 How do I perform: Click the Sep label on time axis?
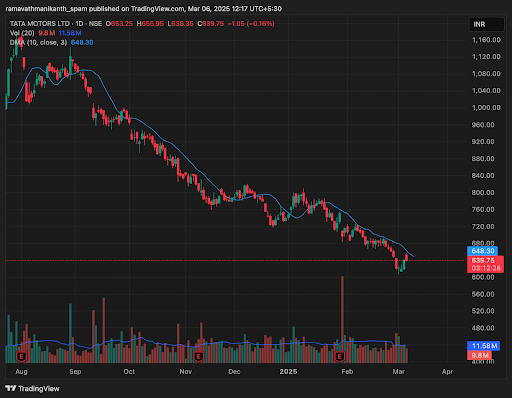pyautogui.click(x=75, y=371)
